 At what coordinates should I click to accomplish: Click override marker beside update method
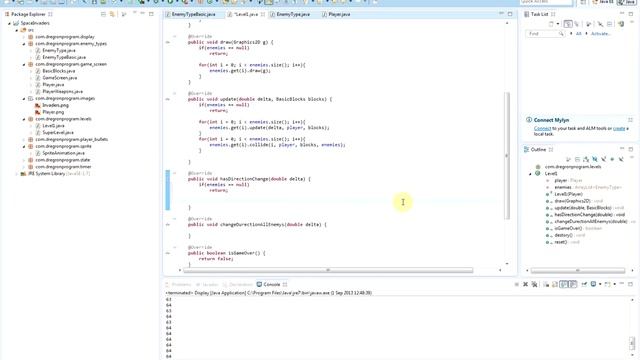click(x=168, y=99)
